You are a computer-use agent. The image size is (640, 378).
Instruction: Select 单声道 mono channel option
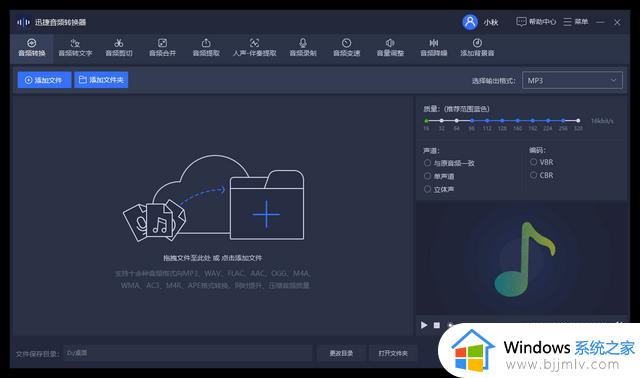(x=439, y=176)
